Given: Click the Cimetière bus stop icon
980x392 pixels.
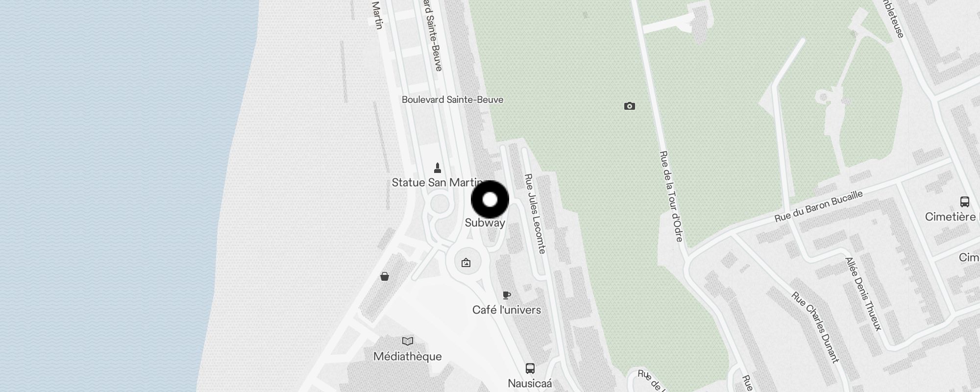Looking at the screenshot, I should [964, 201].
